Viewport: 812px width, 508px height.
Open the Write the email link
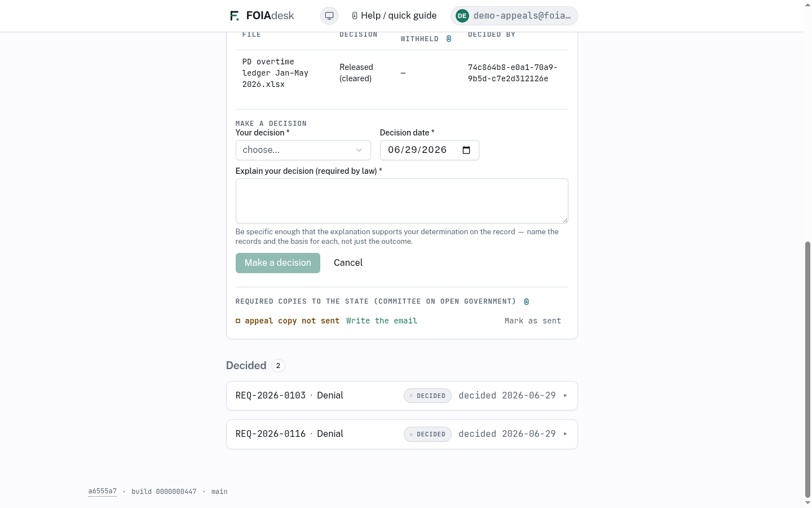tap(382, 321)
